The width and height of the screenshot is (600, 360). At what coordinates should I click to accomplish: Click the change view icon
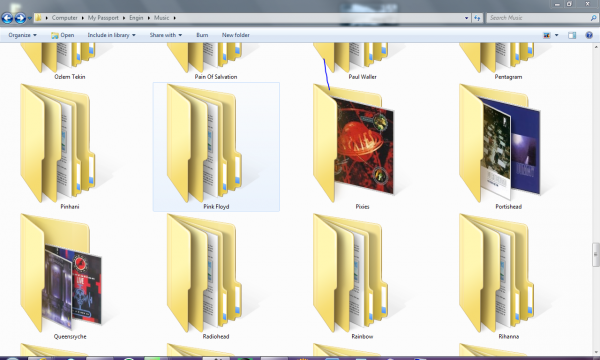546,35
